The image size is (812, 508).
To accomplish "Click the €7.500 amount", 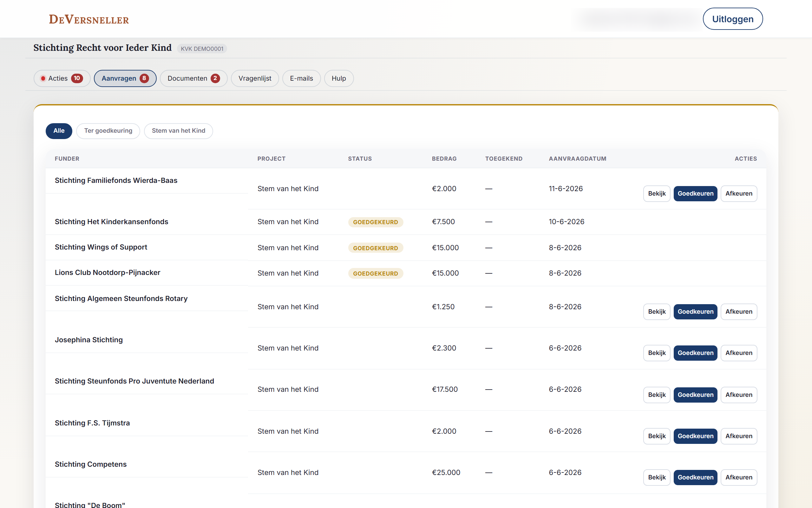I will [443, 222].
